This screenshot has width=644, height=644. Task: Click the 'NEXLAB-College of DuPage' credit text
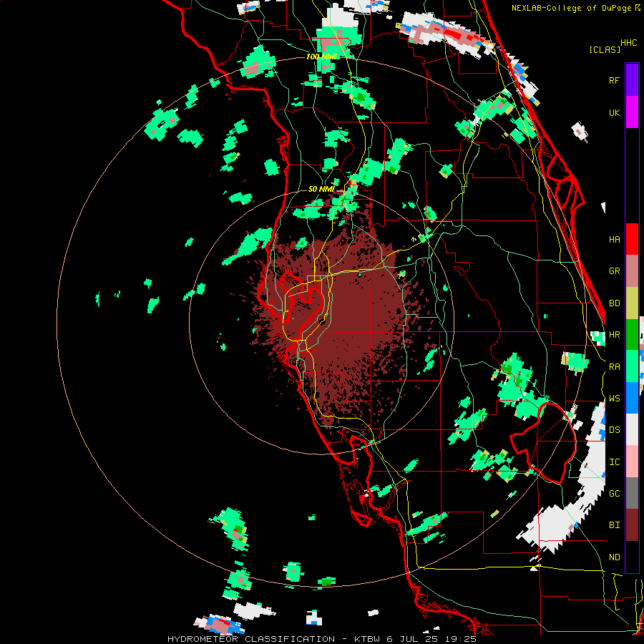click(571, 8)
